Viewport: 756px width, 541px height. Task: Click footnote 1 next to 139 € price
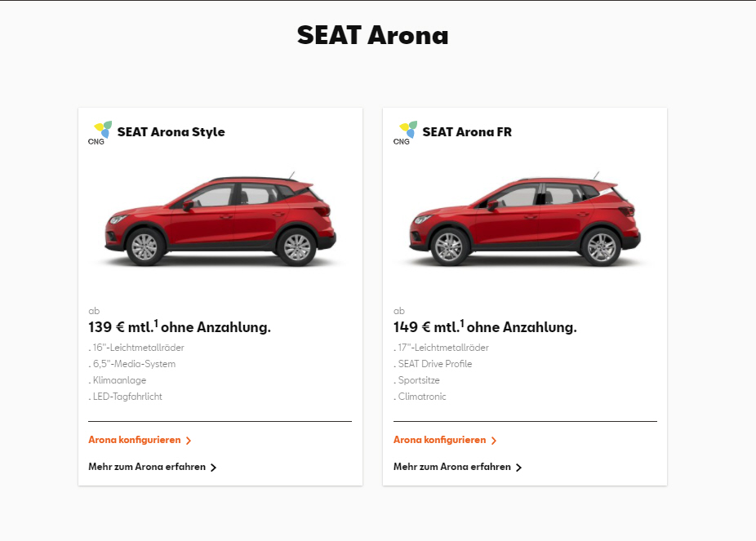156,323
